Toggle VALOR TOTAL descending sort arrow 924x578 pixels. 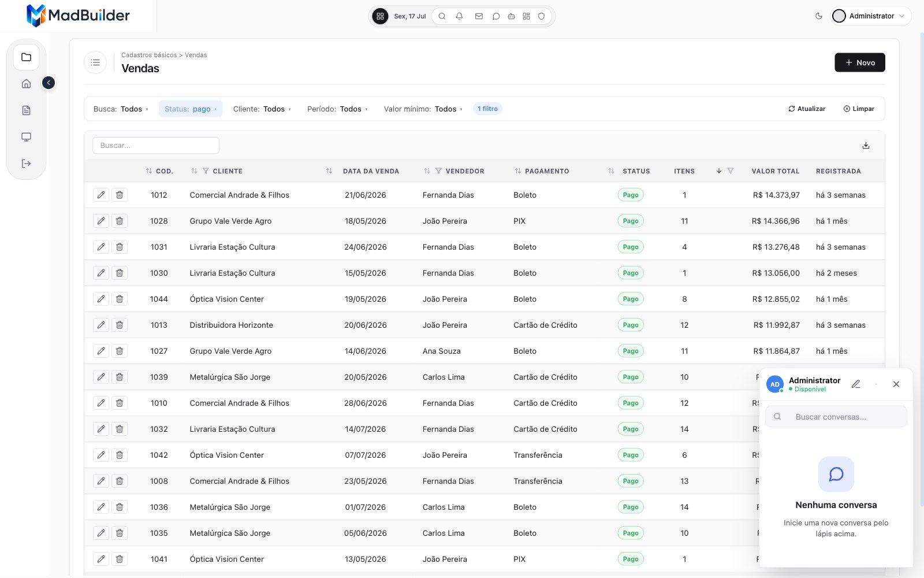coord(719,171)
